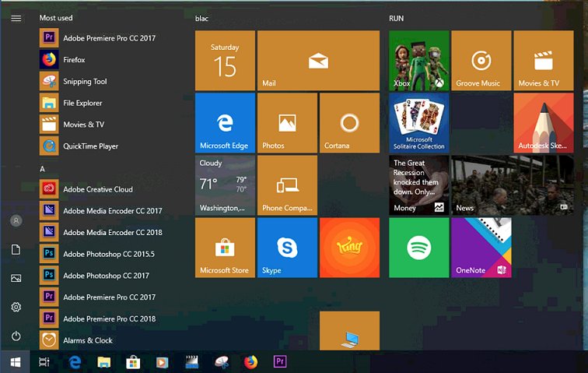Click the Firefox icon in the taskbar

pyautogui.click(x=250, y=361)
